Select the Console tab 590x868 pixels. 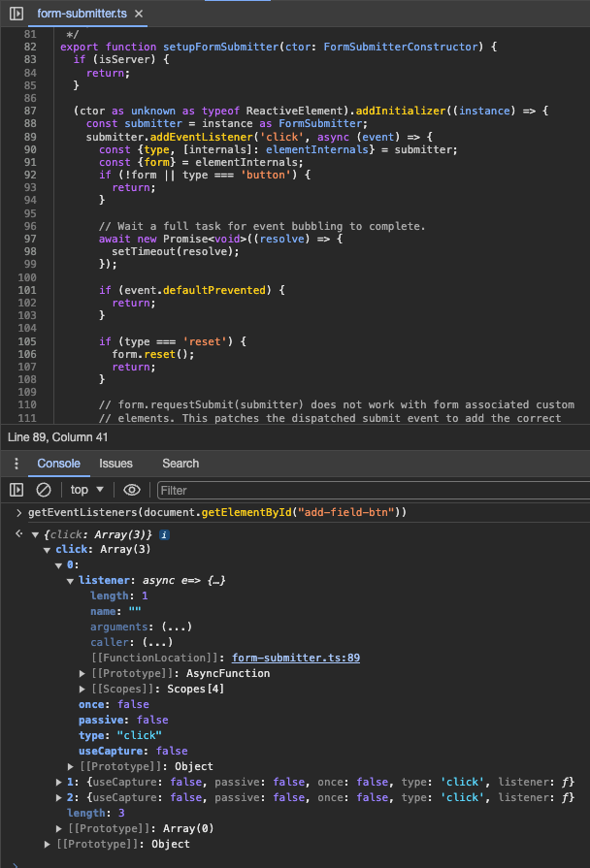click(59, 464)
